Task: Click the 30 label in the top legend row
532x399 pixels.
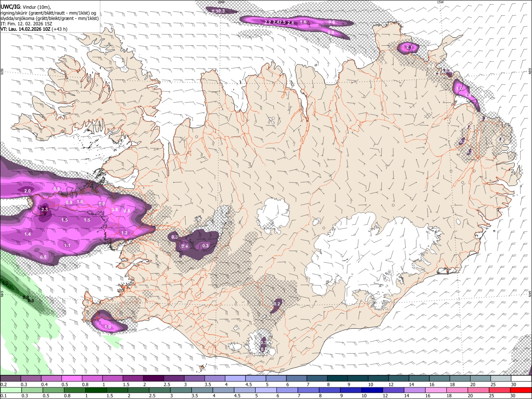Action: tap(514, 384)
